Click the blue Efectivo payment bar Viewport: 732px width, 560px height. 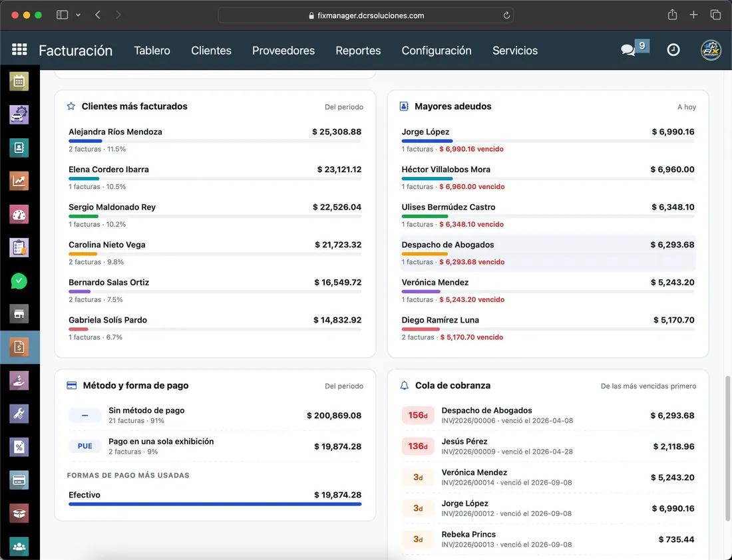click(x=215, y=504)
